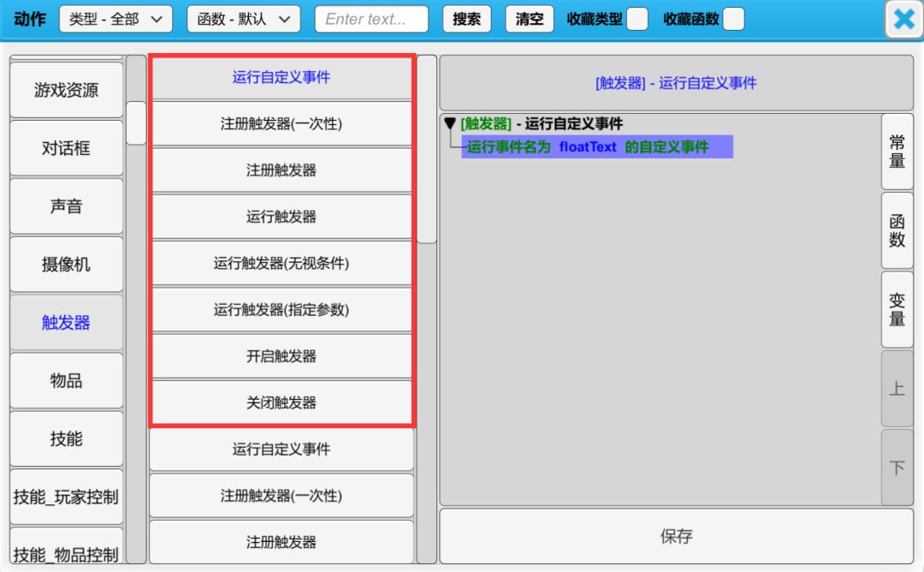Save the action with 保存 button
Screen dimensions: 924x572
676,537
